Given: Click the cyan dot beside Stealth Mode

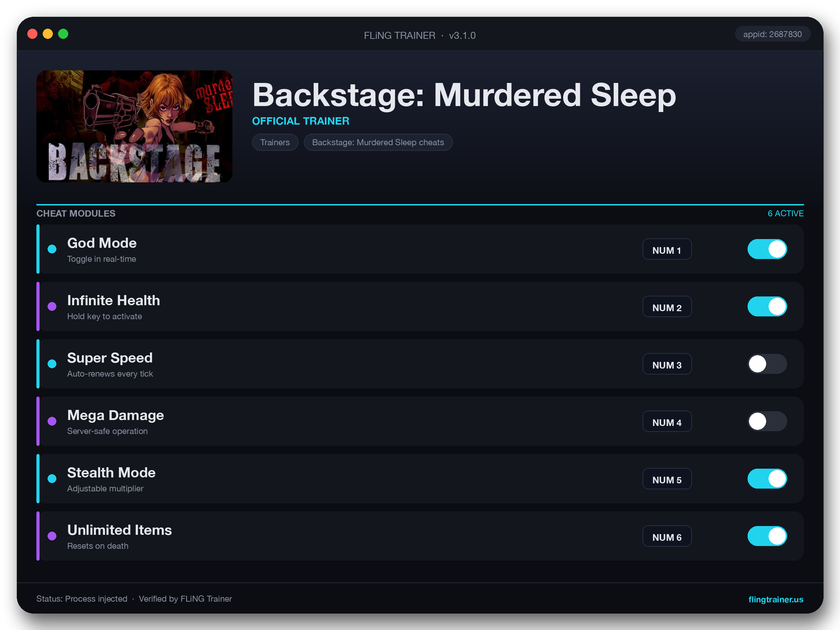Looking at the screenshot, I should (52, 478).
